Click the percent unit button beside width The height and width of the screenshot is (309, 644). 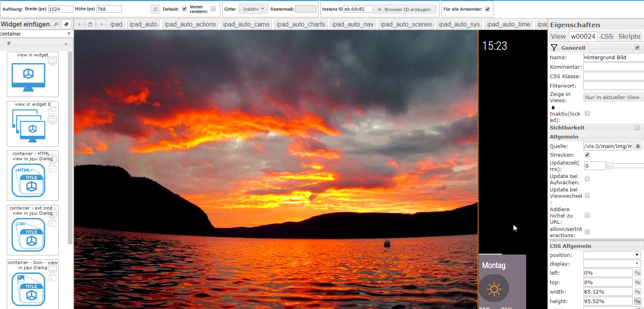tap(637, 292)
